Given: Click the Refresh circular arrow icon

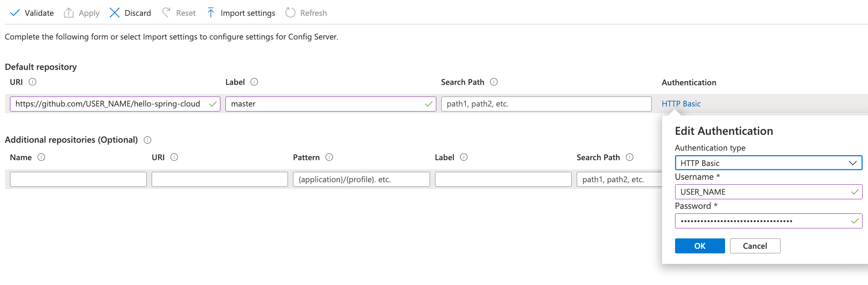Looking at the screenshot, I should coord(290,13).
